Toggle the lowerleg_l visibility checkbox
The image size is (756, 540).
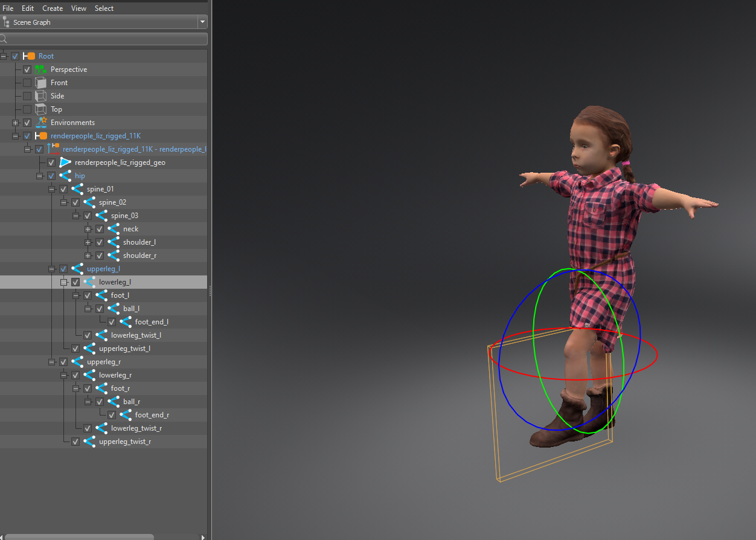[x=75, y=281]
